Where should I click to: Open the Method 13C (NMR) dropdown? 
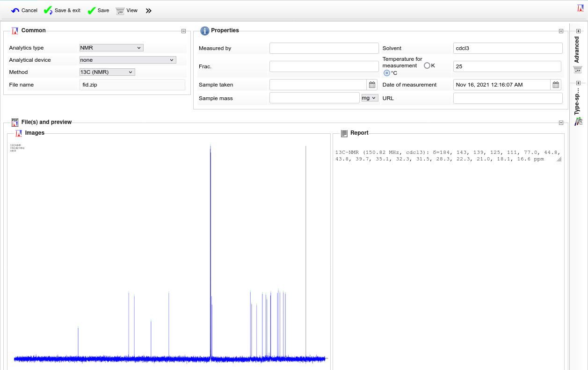(x=107, y=72)
